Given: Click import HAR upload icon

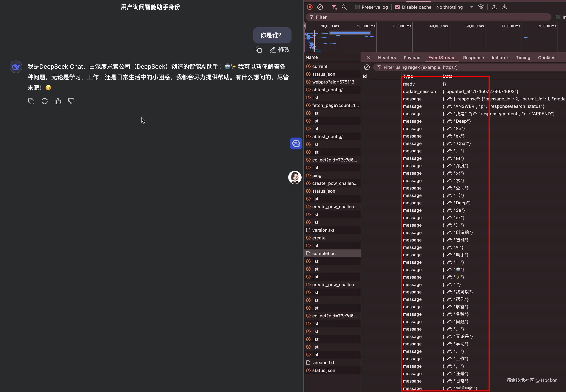Looking at the screenshot, I should pos(494,7).
